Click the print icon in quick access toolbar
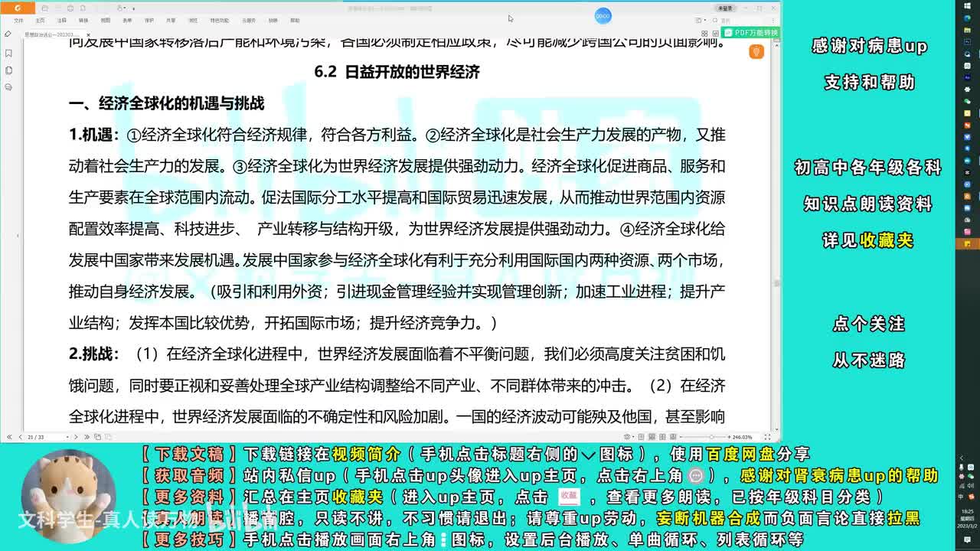Screen dimensions: 980x551 click(70, 8)
